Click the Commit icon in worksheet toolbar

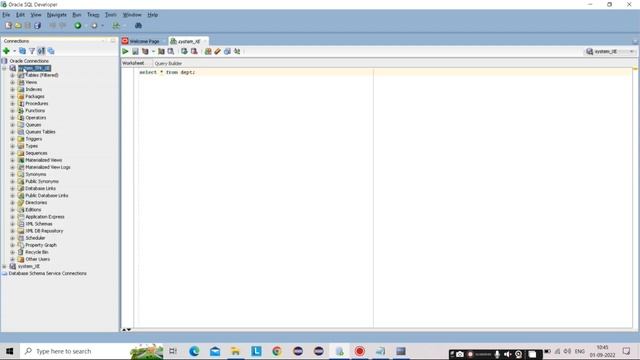[184, 51]
